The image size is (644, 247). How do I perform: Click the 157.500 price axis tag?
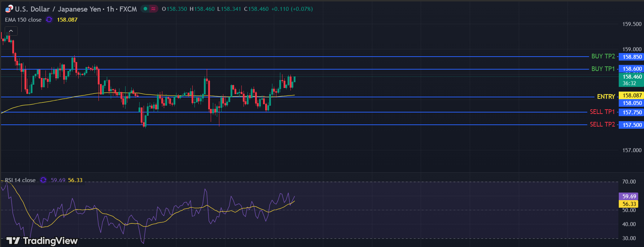coord(632,125)
